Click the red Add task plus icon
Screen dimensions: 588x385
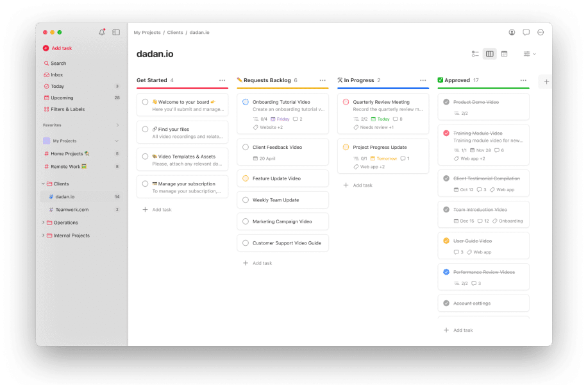(46, 48)
